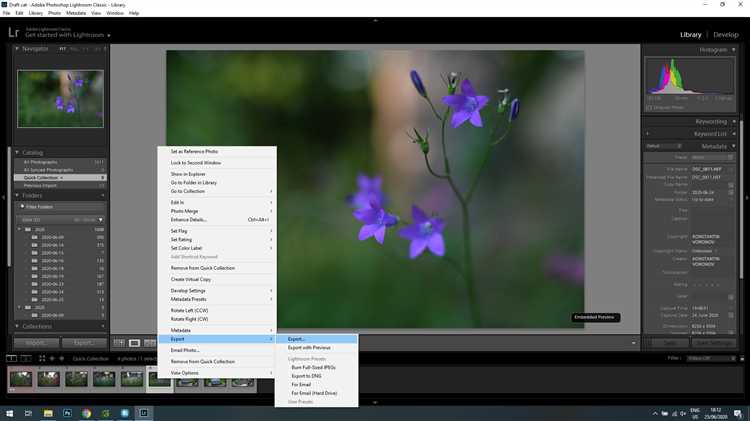Screen dimensions: 750x421
Task: Expand the Keyword List panel
Action: (734, 134)
